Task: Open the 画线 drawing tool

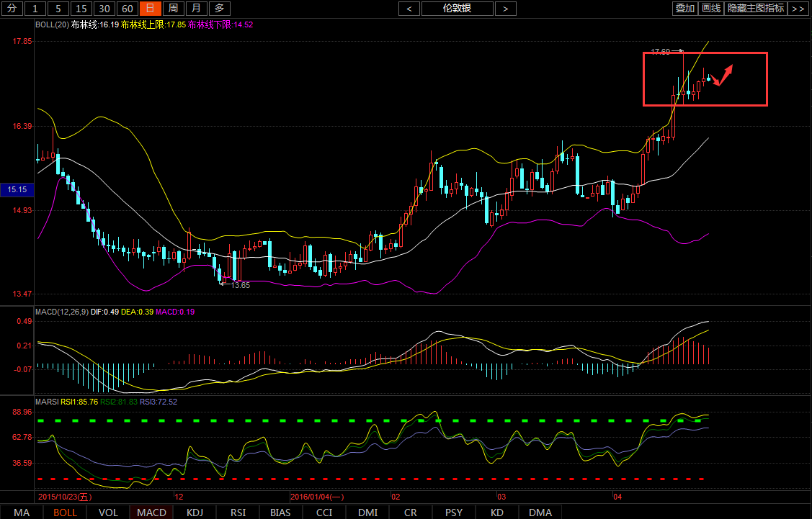Action: (711, 9)
